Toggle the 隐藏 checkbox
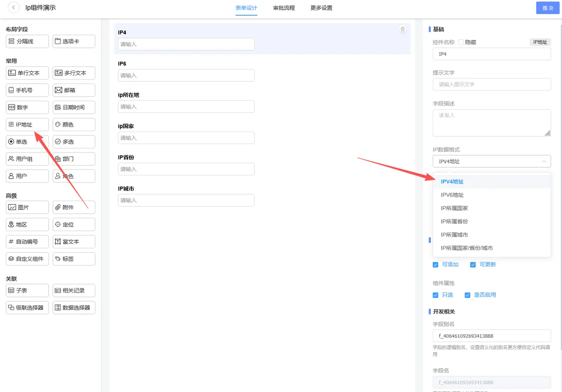Screen dimensions: 562x392 click(x=461, y=42)
